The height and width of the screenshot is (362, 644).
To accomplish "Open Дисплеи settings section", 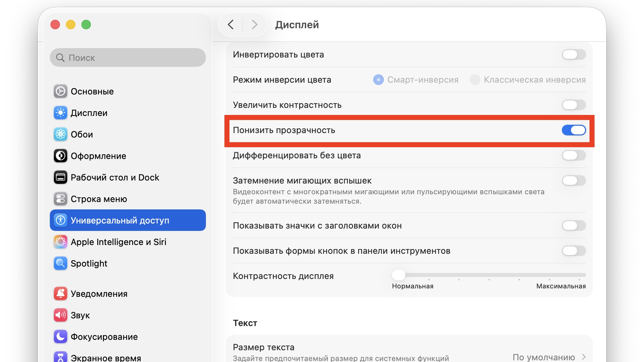I will [x=128, y=113].
